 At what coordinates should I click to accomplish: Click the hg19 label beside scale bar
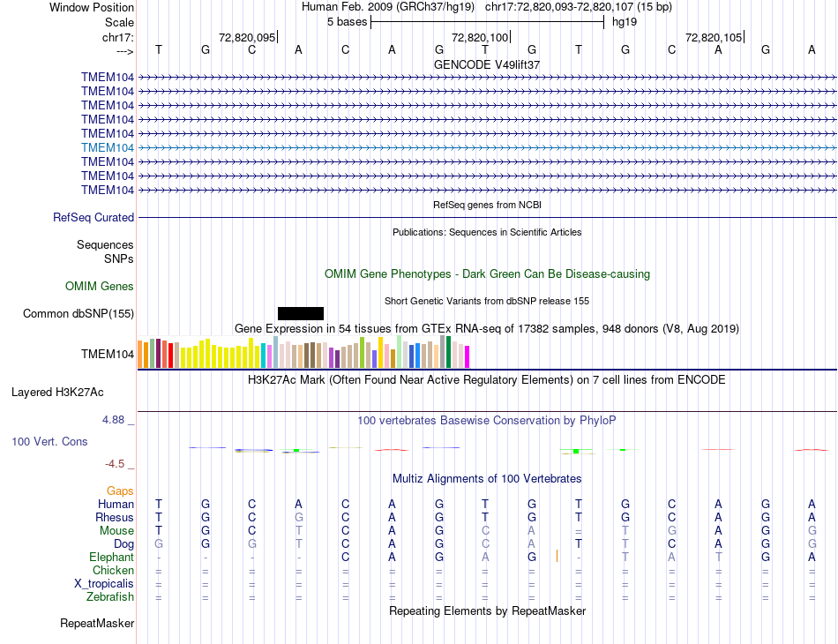pyautogui.click(x=625, y=22)
